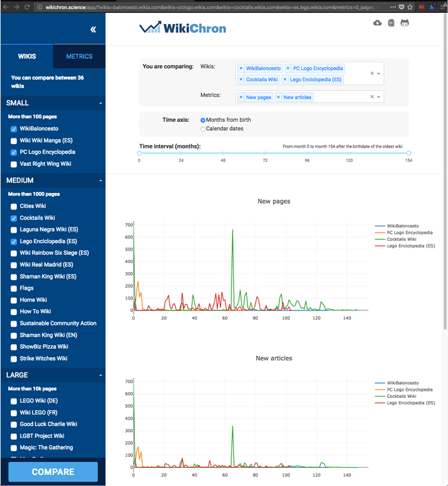Open the GitHub cat icon
Viewport: 448px width, 486px height.
(x=405, y=23)
